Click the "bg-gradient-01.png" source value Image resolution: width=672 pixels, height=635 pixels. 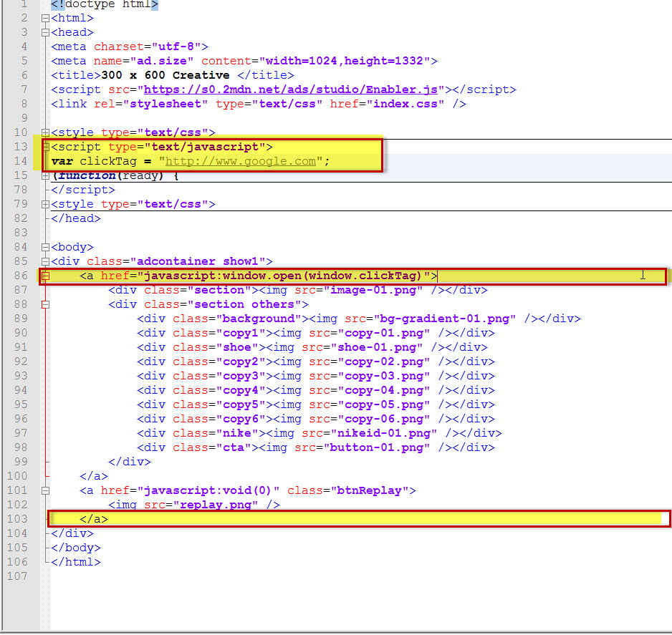(445, 319)
